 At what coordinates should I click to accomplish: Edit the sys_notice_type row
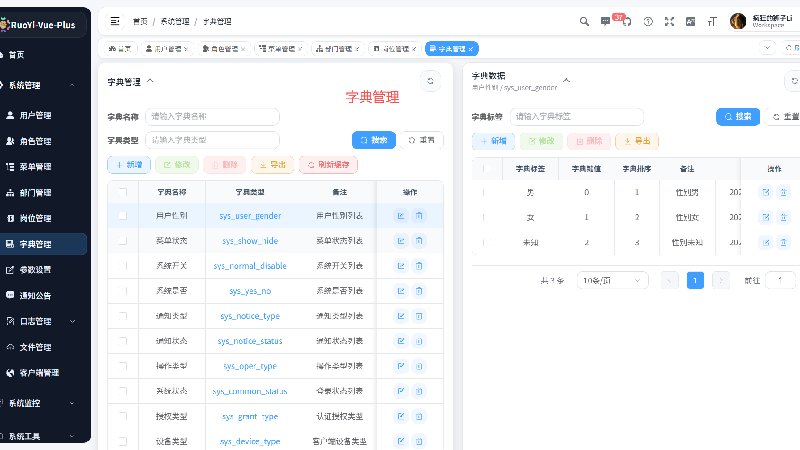[x=401, y=316]
